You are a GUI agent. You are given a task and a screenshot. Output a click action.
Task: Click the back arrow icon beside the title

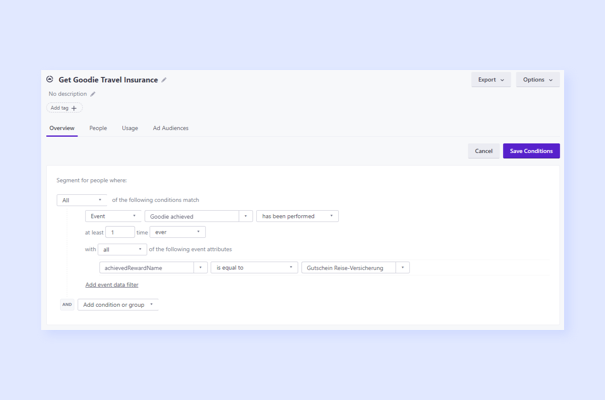[x=50, y=79]
